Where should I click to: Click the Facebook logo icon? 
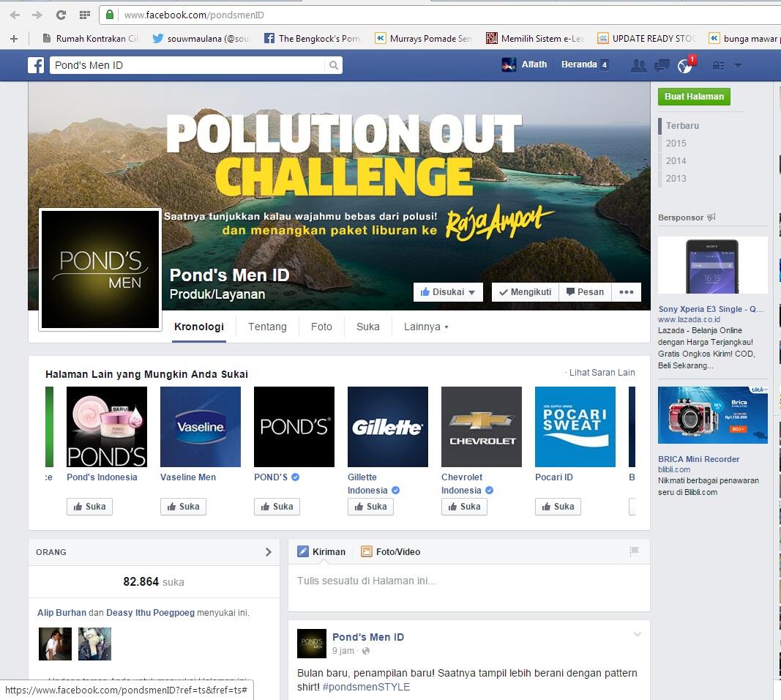click(36, 65)
